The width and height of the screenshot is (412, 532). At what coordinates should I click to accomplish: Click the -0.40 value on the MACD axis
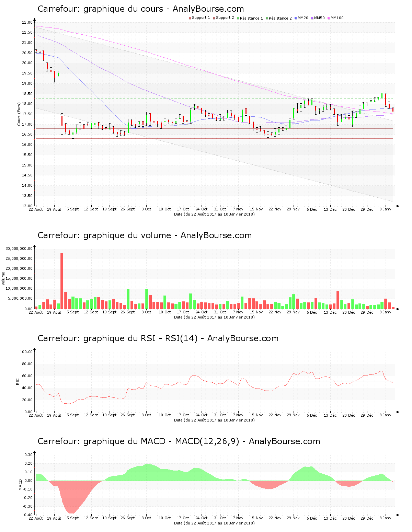coord(28,515)
